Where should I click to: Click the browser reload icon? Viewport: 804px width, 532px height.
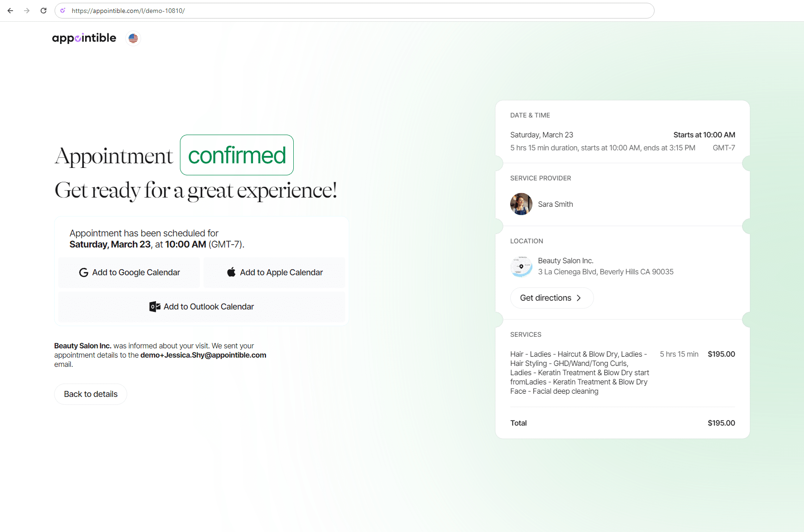43,10
